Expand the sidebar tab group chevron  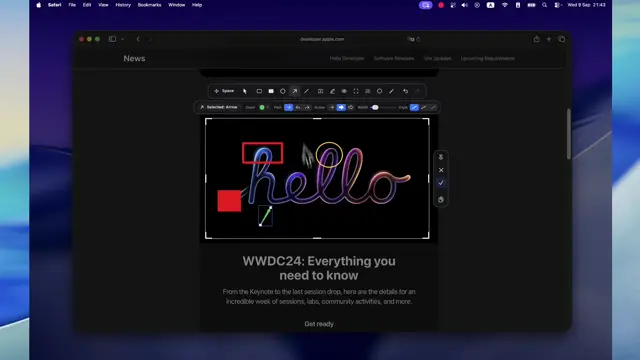122,39
